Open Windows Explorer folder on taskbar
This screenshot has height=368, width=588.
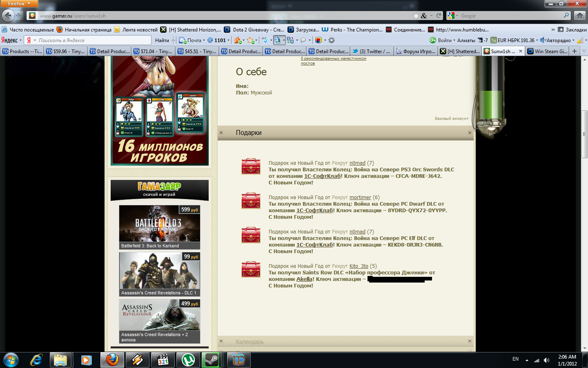tap(61, 360)
